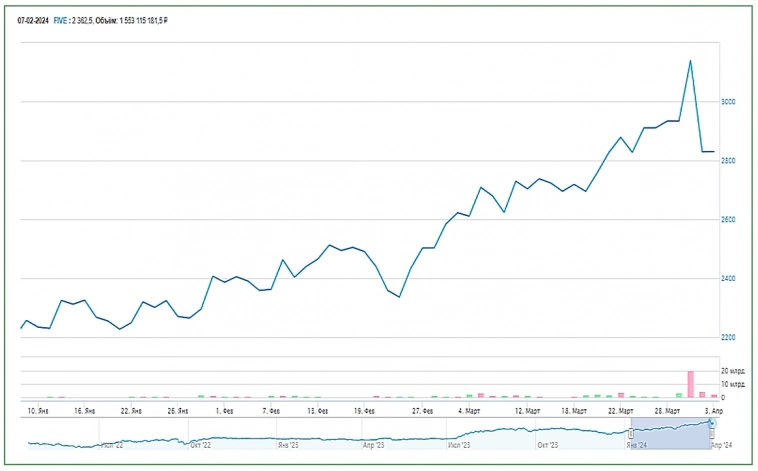Click the right handle of the range navigator
This screenshot has width=758, height=471.
(712, 424)
